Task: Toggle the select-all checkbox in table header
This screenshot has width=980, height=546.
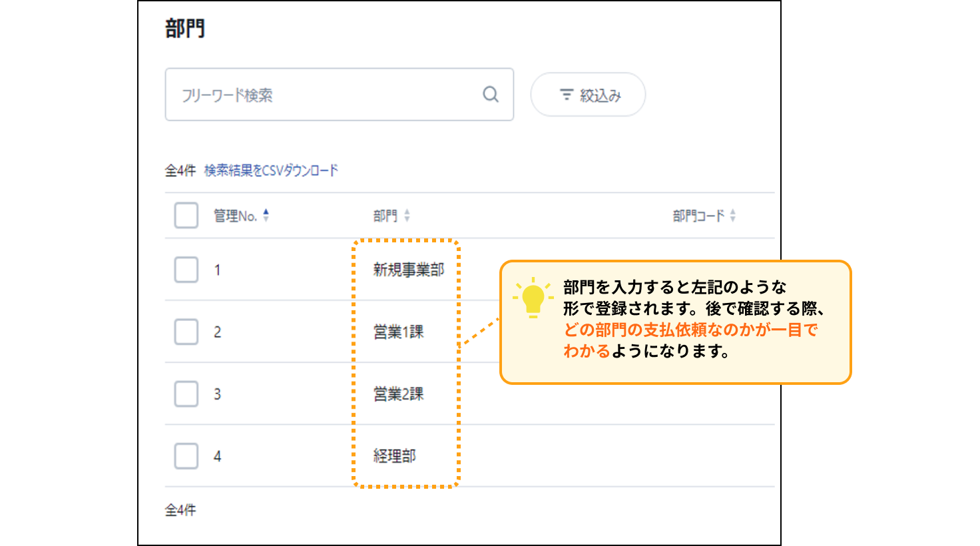Action: [x=186, y=216]
